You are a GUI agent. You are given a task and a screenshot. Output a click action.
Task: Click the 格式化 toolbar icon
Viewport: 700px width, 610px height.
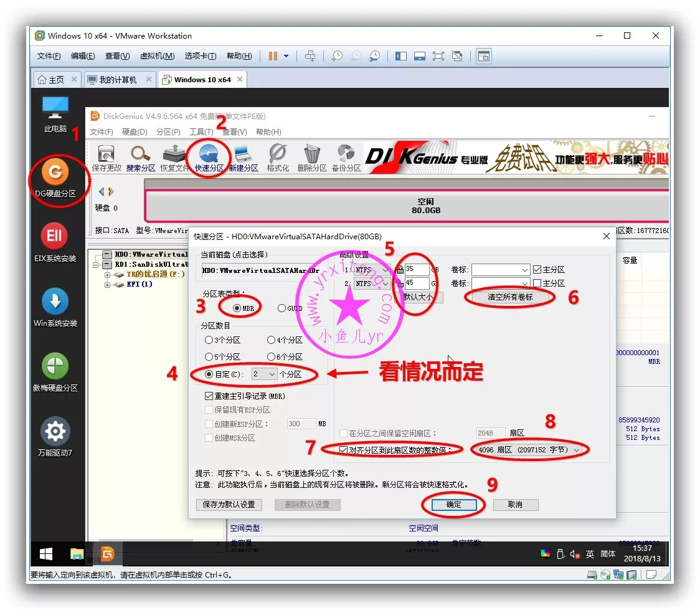pos(278,158)
